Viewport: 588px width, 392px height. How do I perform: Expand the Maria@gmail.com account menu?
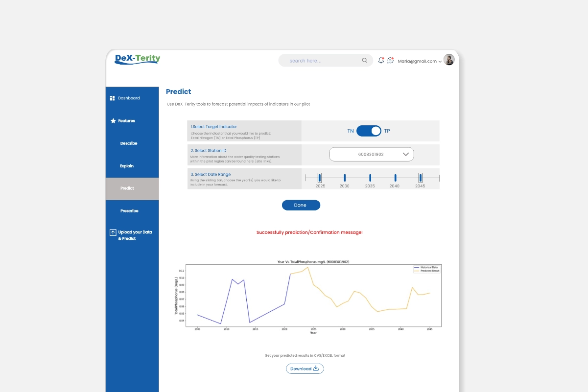[420, 61]
